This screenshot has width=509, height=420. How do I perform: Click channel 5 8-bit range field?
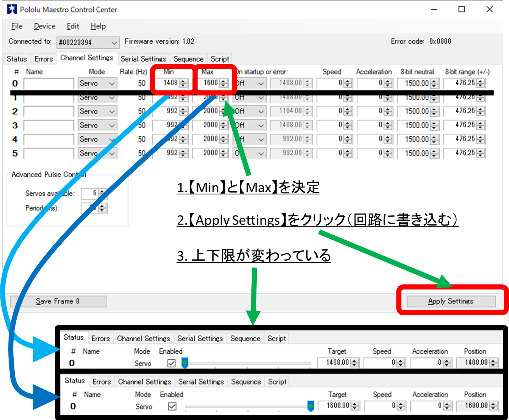click(461, 153)
